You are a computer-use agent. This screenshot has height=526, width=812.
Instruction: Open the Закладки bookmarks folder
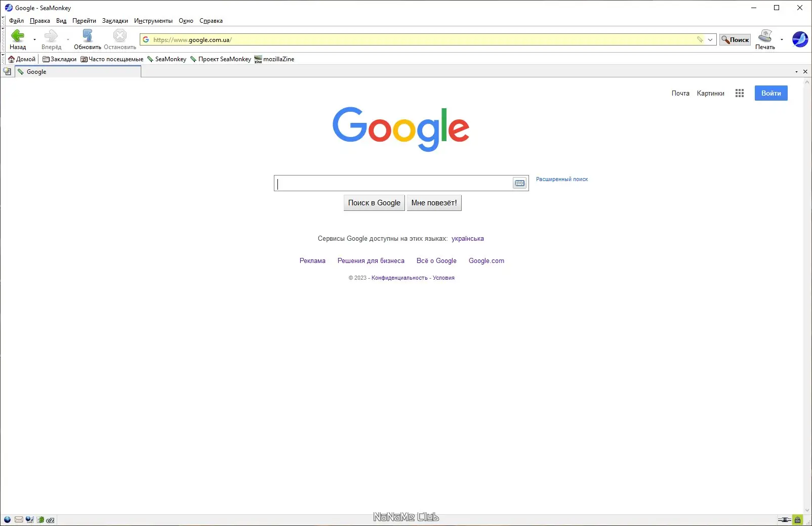pos(59,59)
